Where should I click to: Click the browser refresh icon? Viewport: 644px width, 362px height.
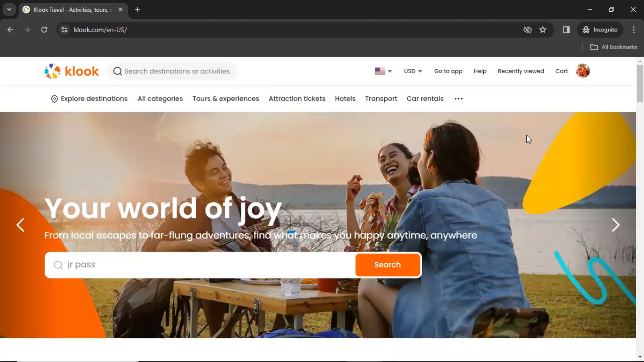(x=44, y=29)
